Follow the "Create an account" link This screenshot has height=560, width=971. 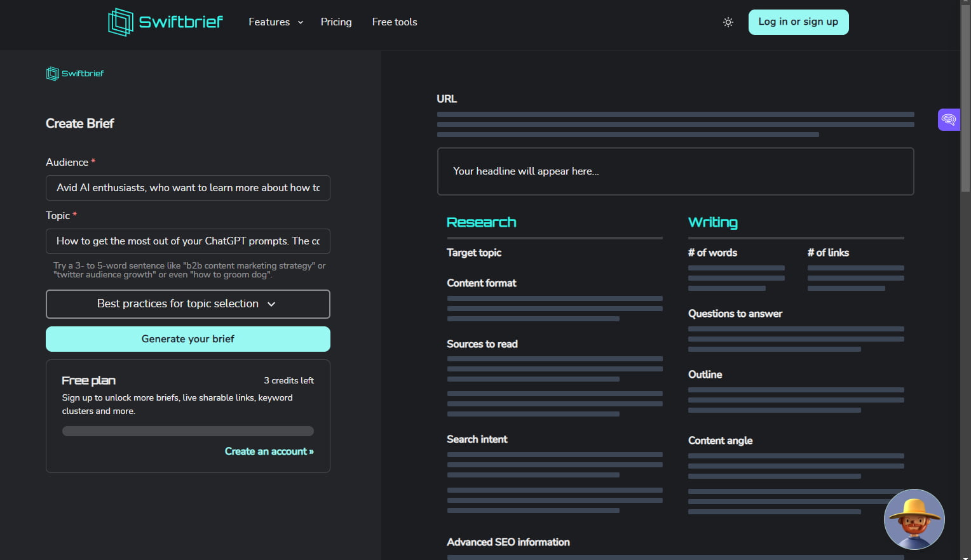269,451
